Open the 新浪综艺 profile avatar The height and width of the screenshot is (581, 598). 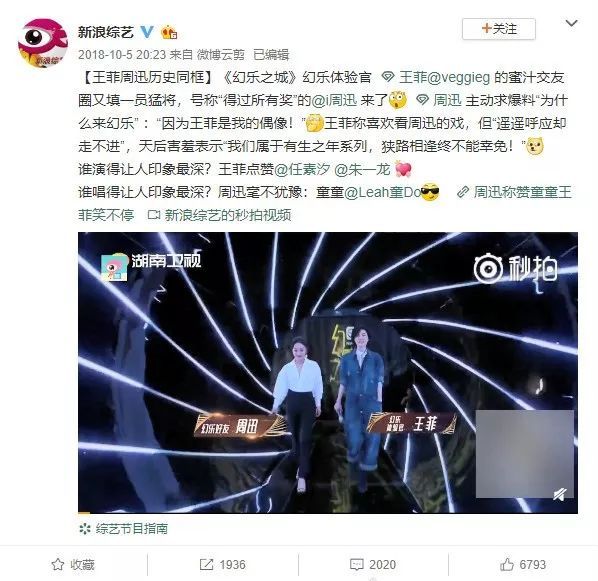(43, 43)
